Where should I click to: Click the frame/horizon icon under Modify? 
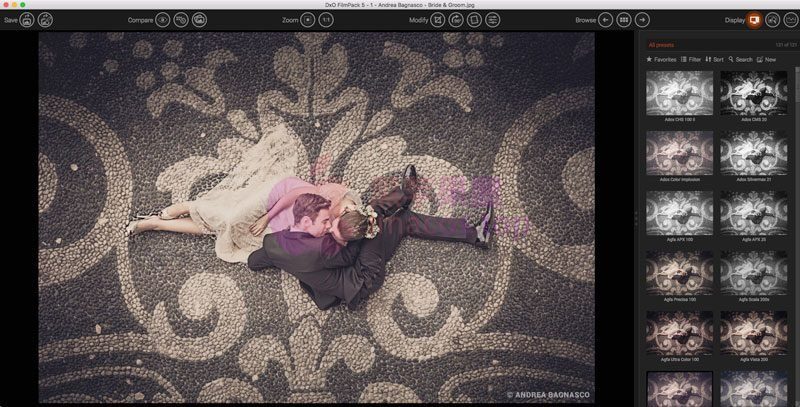[x=474, y=20]
